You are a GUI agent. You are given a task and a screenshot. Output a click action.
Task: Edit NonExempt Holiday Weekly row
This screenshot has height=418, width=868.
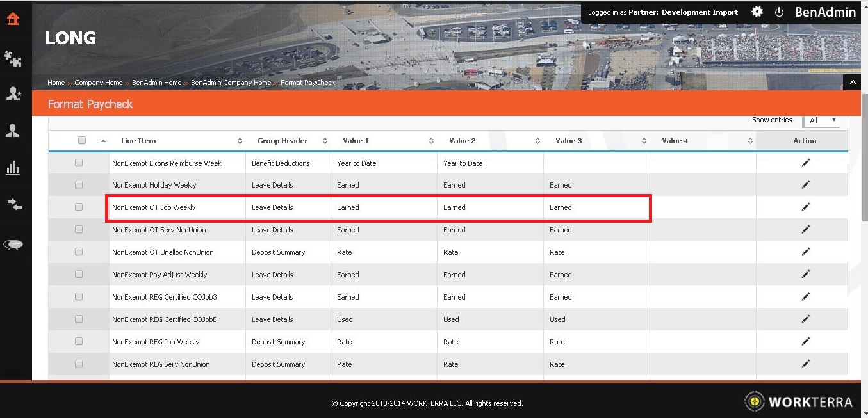805,184
